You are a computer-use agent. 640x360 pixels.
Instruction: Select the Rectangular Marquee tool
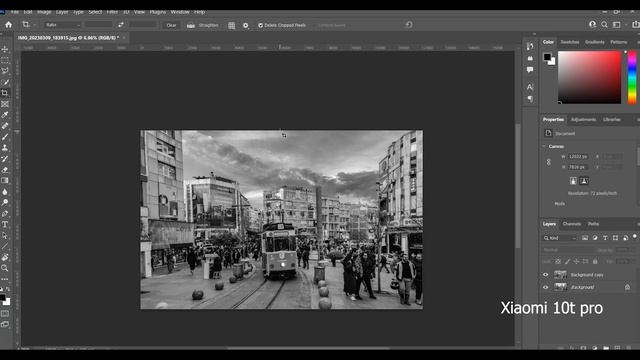click(5, 60)
